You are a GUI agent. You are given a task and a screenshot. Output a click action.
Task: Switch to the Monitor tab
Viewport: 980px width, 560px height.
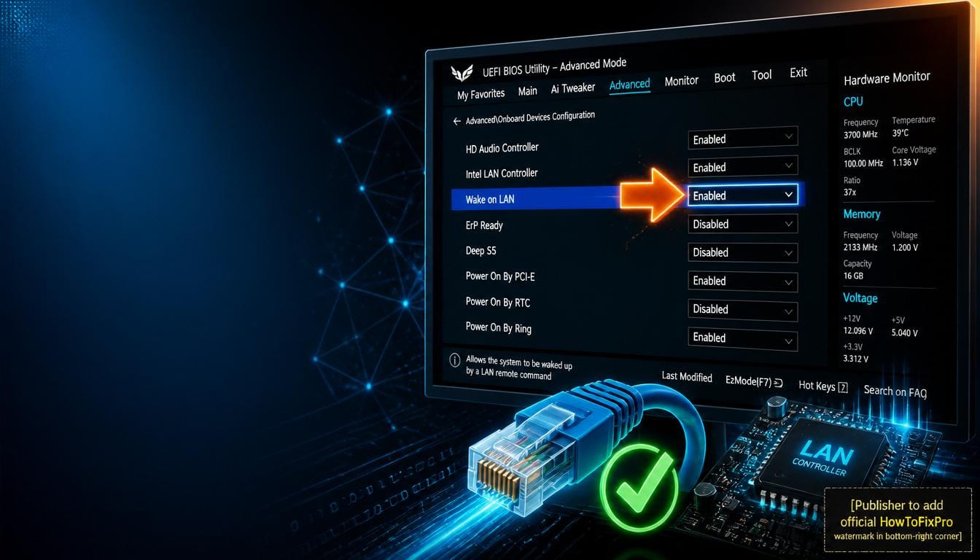[681, 81]
